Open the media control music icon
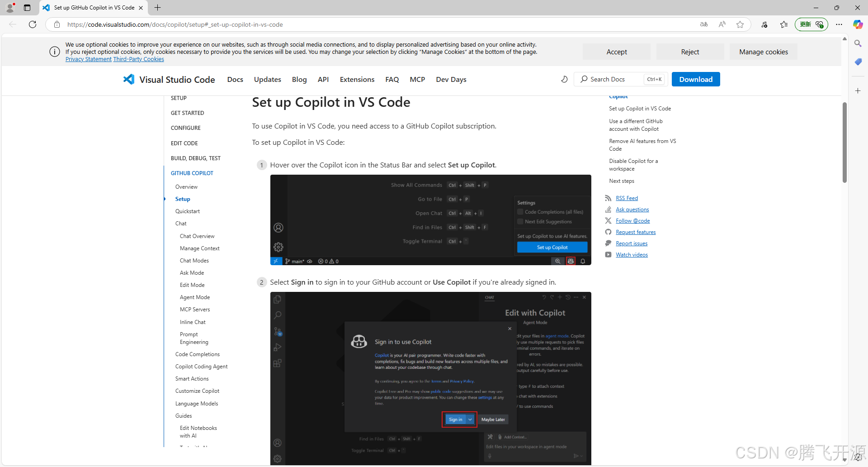This screenshot has height=467, width=868. pos(764,24)
